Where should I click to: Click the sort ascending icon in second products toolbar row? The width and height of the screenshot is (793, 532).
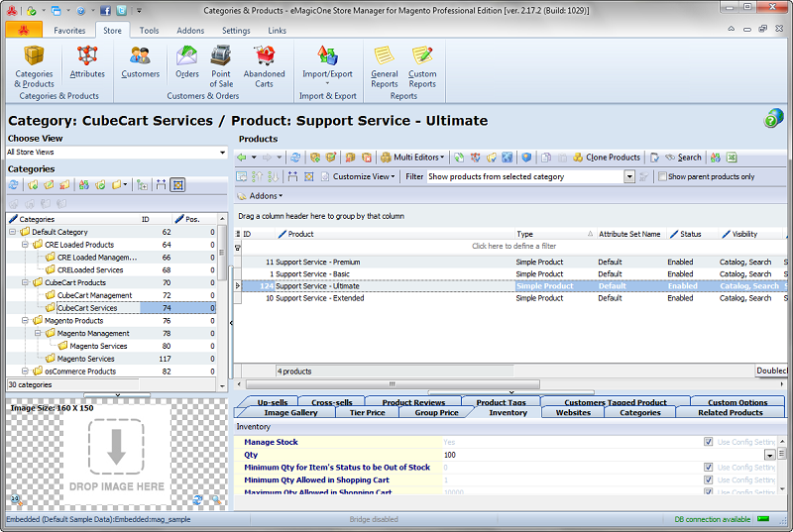point(258,176)
